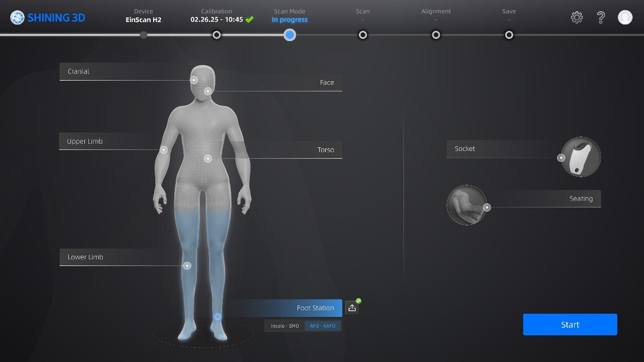The height and width of the screenshot is (362, 644).
Task: Open the settings gear icon
Action: [x=577, y=17]
